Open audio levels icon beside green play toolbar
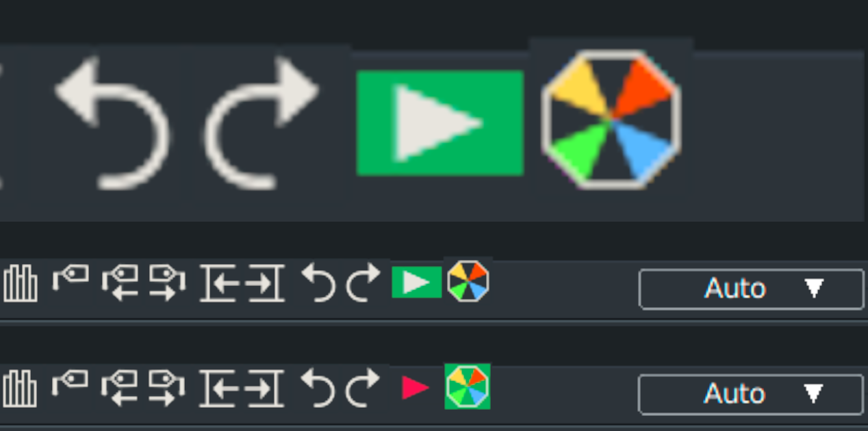Screen dimensions: 868x431 [x=20, y=283]
